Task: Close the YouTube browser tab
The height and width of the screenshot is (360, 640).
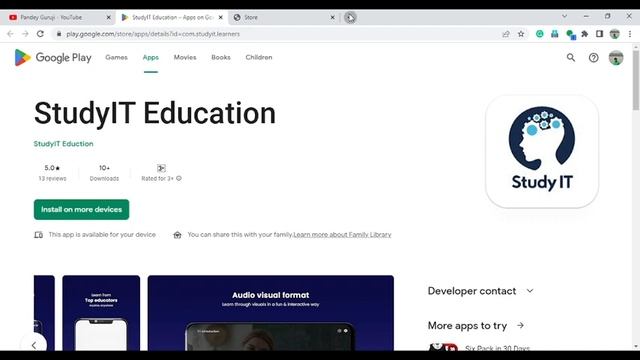Action: [109, 18]
